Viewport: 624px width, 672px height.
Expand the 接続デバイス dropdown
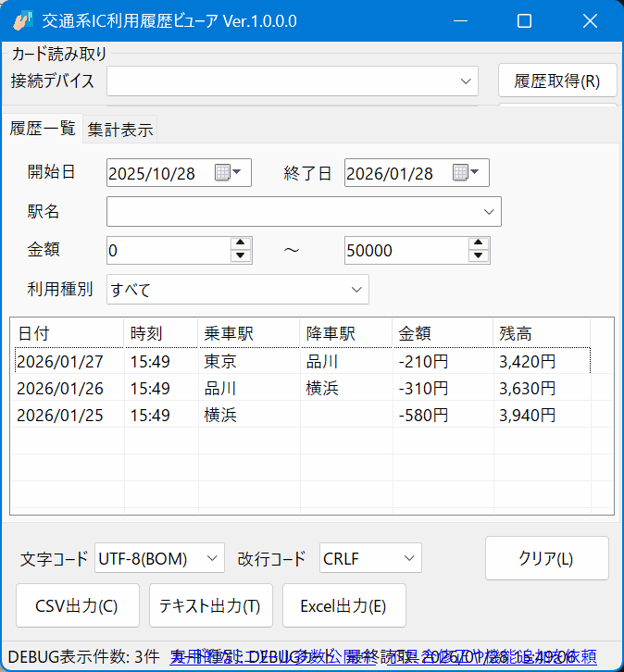point(466,81)
